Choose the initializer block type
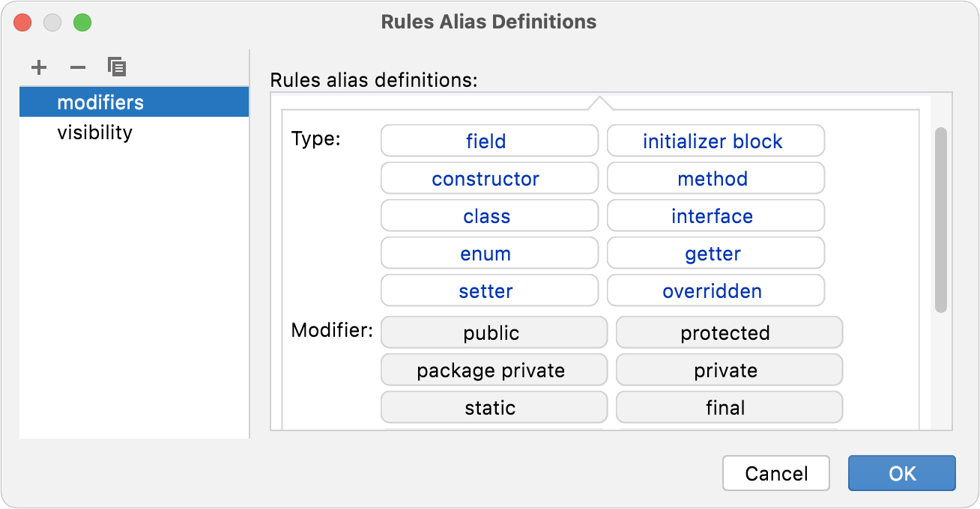The width and height of the screenshot is (980, 509). click(x=715, y=141)
